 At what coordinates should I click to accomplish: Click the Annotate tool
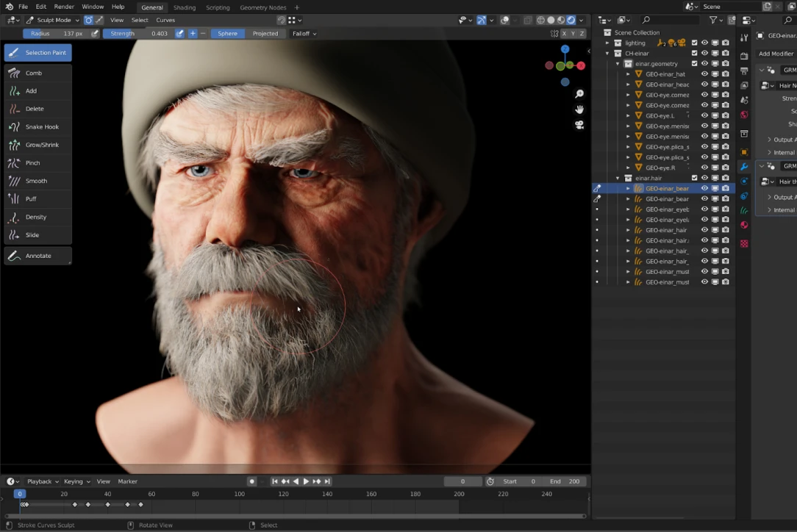(x=38, y=256)
